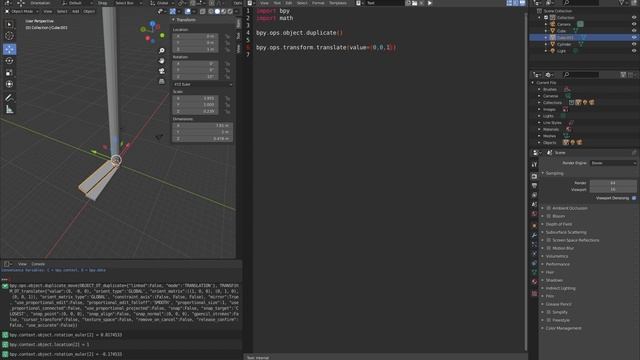Select the Select Box tool in viewport toolbar

tap(9, 24)
